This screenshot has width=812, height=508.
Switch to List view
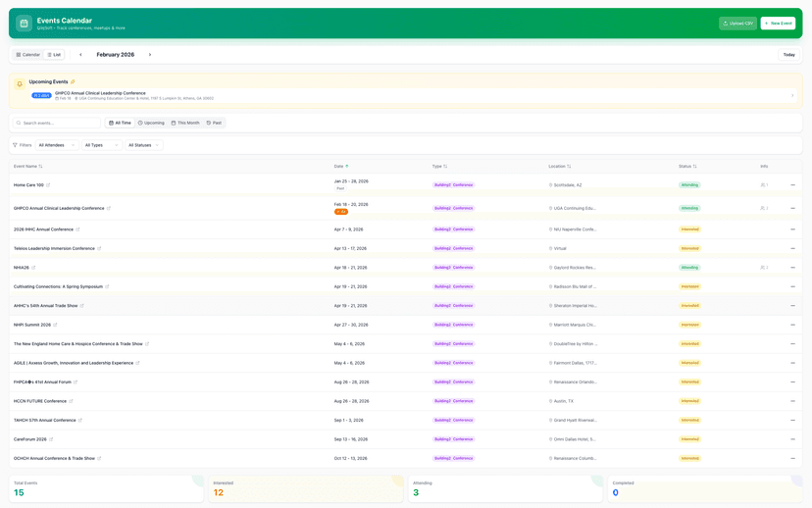(x=54, y=55)
